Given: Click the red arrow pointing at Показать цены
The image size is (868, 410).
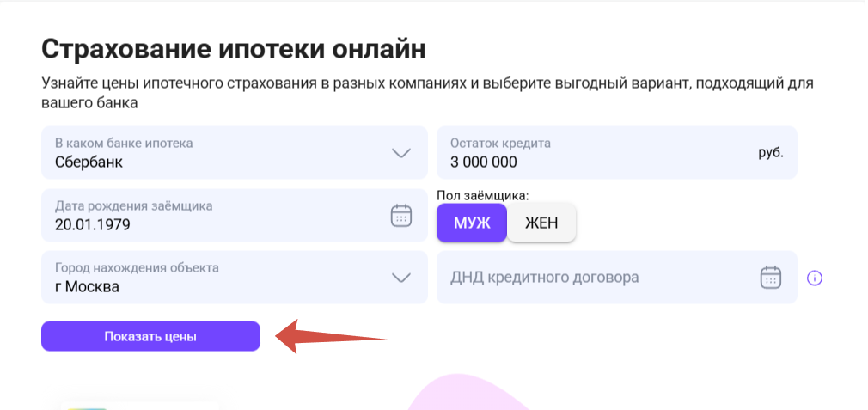Looking at the screenshot, I should pos(331,336).
